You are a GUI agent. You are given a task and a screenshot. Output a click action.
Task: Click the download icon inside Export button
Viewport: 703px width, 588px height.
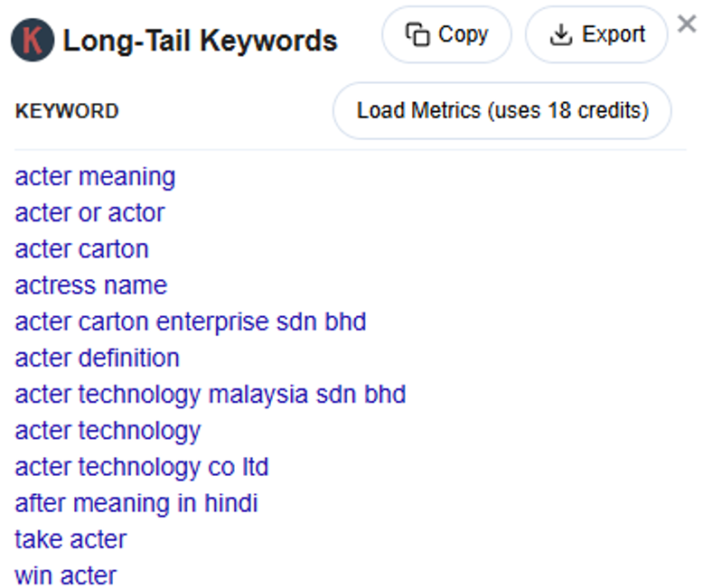[x=562, y=35]
